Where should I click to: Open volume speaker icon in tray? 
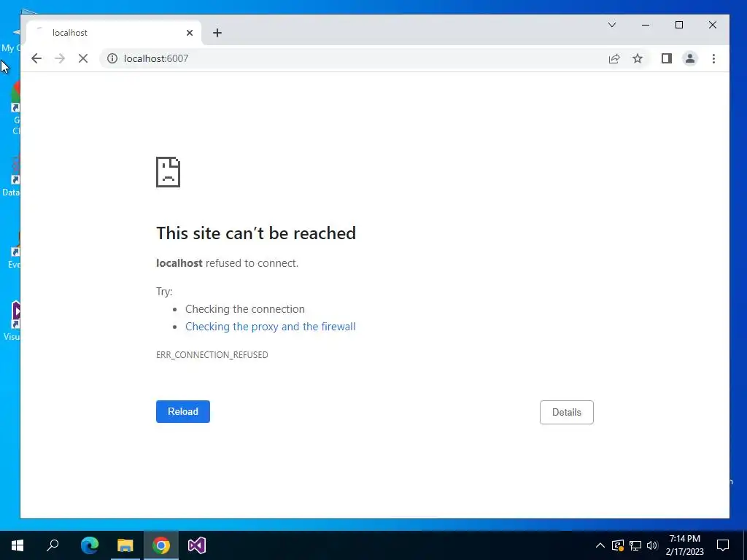pyautogui.click(x=652, y=545)
